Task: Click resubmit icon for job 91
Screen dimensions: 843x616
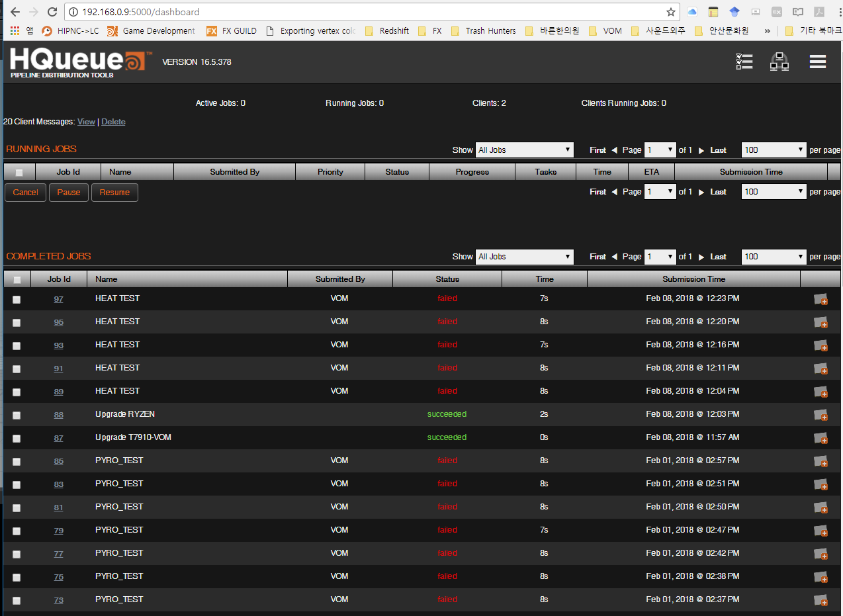Action: (x=821, y=369)
